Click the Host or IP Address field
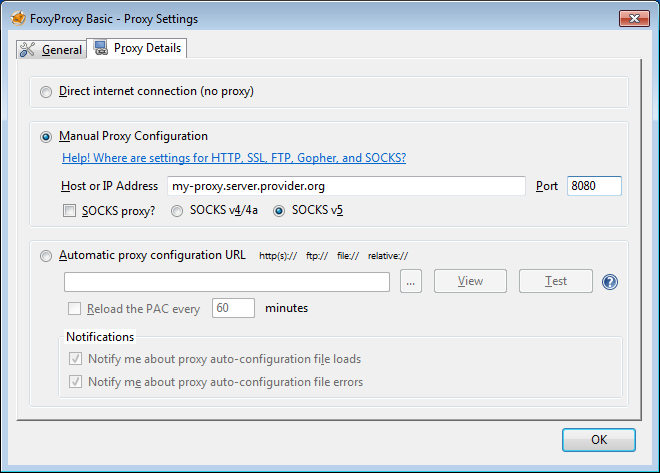 (345, 186)
